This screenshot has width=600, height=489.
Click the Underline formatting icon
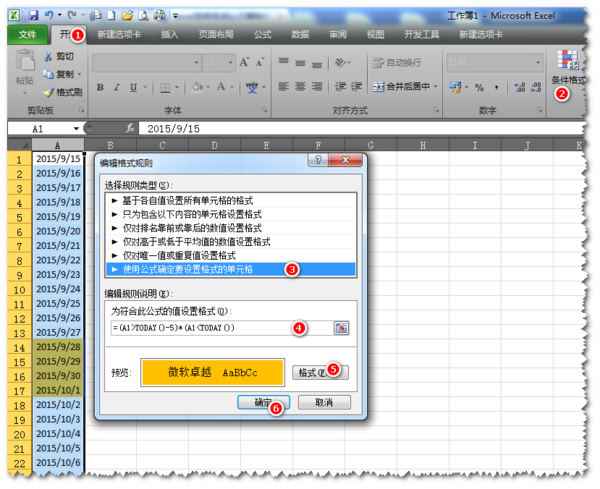coord(130,87)
